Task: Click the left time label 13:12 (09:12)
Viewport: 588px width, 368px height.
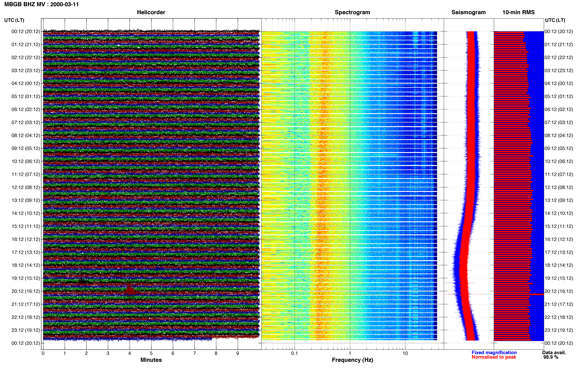Action: [26, 200]
